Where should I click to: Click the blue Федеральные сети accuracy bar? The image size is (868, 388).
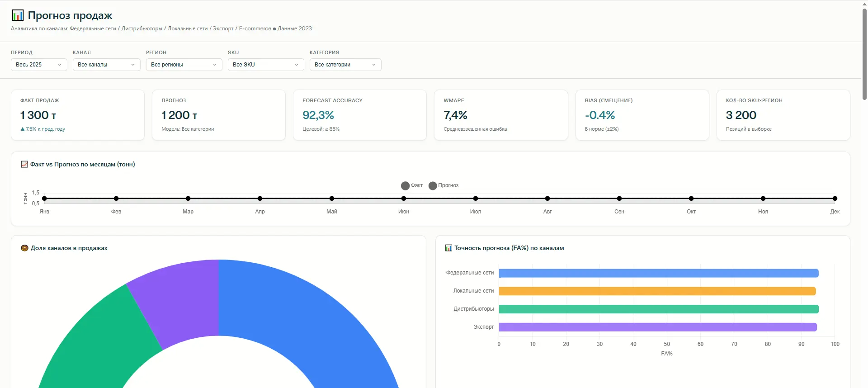659,273
